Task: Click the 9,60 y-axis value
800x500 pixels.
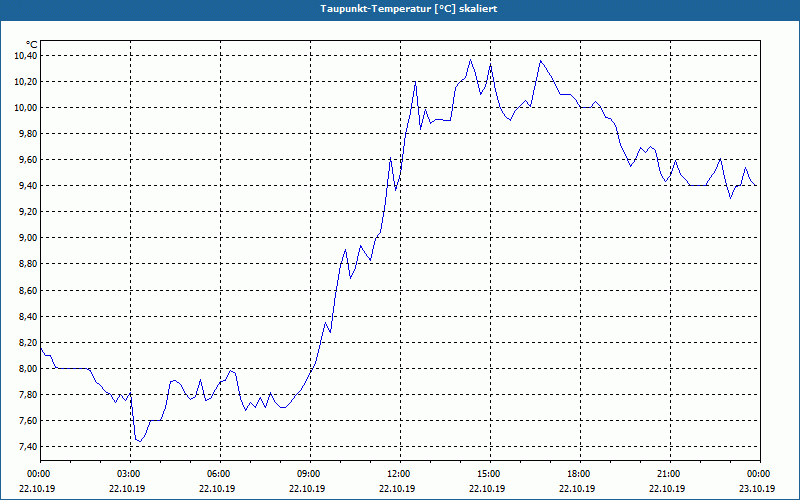Action: click(x=28, y=160)
